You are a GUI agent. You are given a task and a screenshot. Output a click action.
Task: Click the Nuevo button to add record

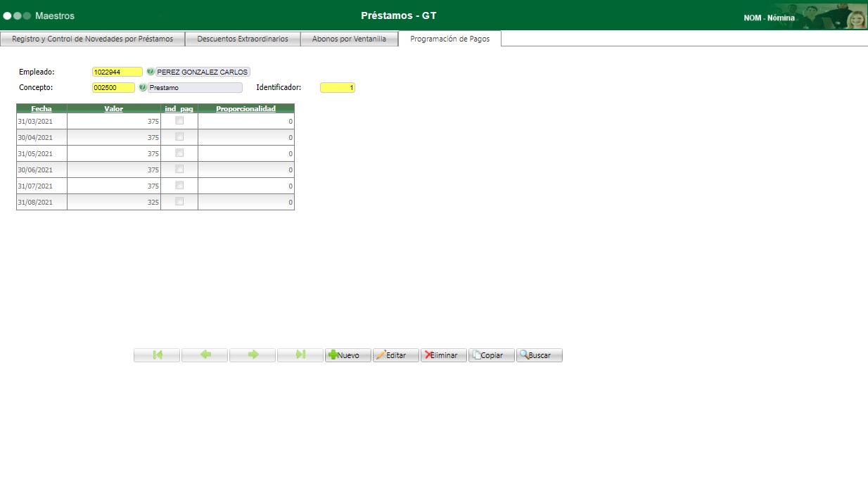click(348, 355)
